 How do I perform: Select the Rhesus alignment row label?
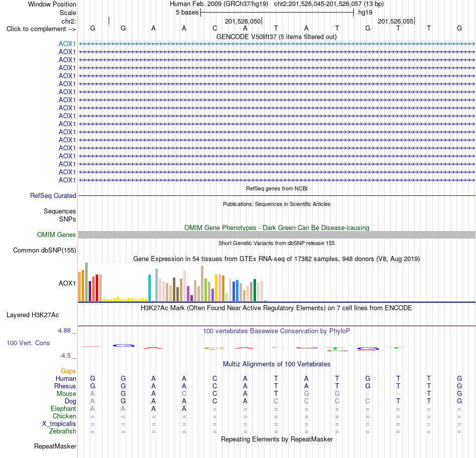coord(65,386)
